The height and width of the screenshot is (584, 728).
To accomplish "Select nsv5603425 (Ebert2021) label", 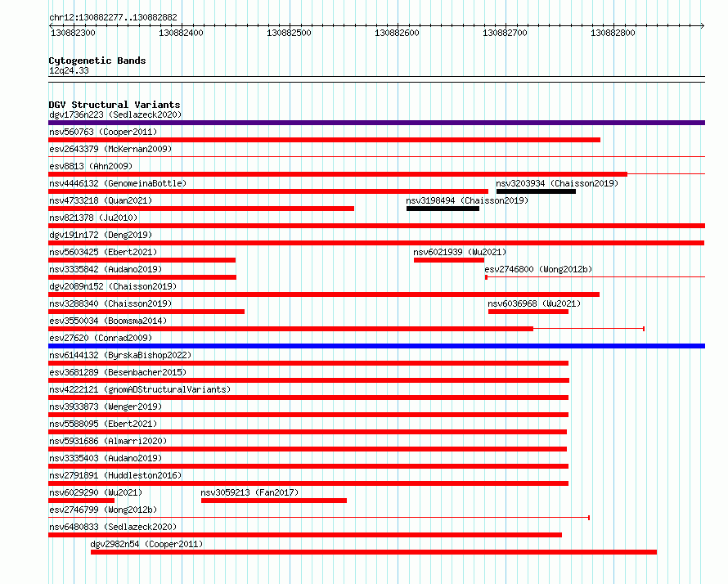I will click(x=103, y=252).
